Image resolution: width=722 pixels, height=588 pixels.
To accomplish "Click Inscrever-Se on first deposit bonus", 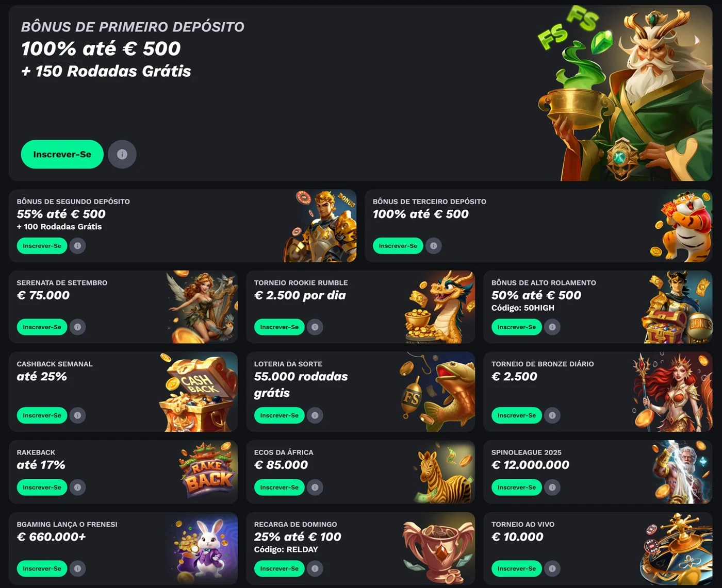I will click(62, 154).
